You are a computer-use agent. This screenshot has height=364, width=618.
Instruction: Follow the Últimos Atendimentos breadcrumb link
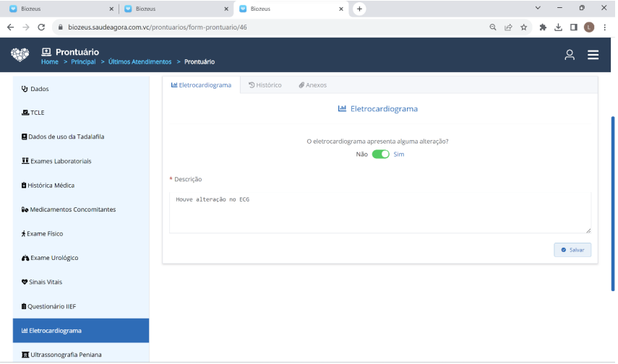[x=140, y=62]
